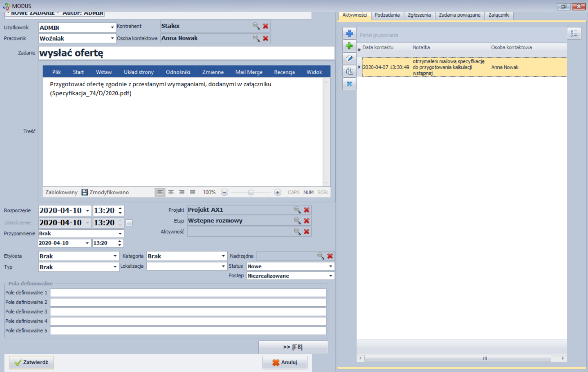Screen dimensions: 588x372
Task: Click the green plus add activity icon
Action: point(349,46)
